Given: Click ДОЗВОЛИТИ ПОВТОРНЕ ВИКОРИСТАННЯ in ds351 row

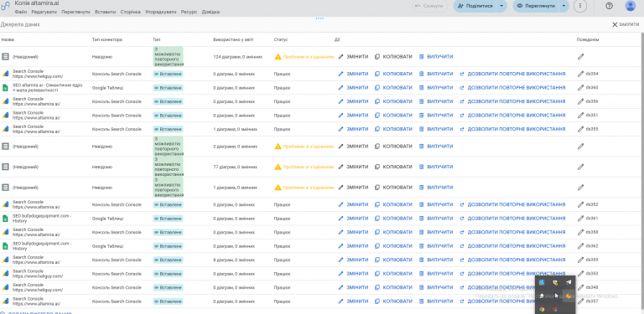Looking at the screenshot, I should pos(512,116).
